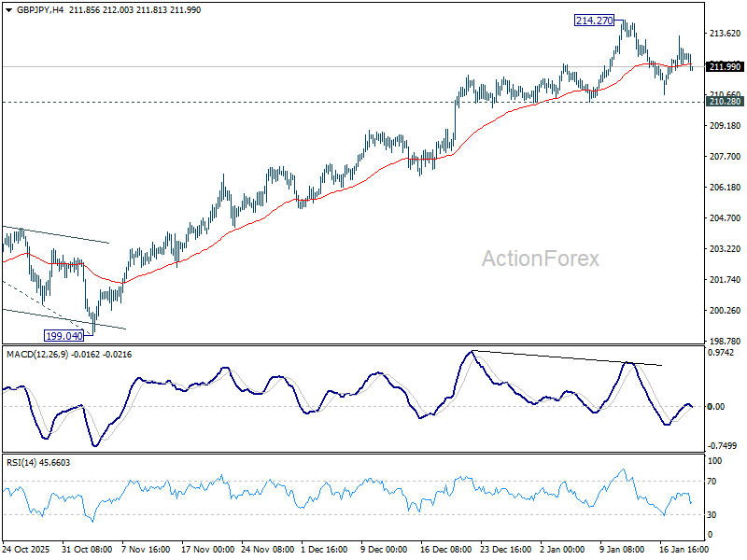Click the MACD scale value 0.9742

721,353
